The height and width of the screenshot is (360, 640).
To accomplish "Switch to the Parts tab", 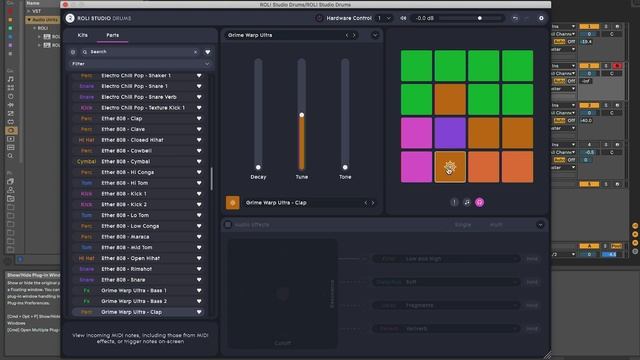I will click(113, 35).
